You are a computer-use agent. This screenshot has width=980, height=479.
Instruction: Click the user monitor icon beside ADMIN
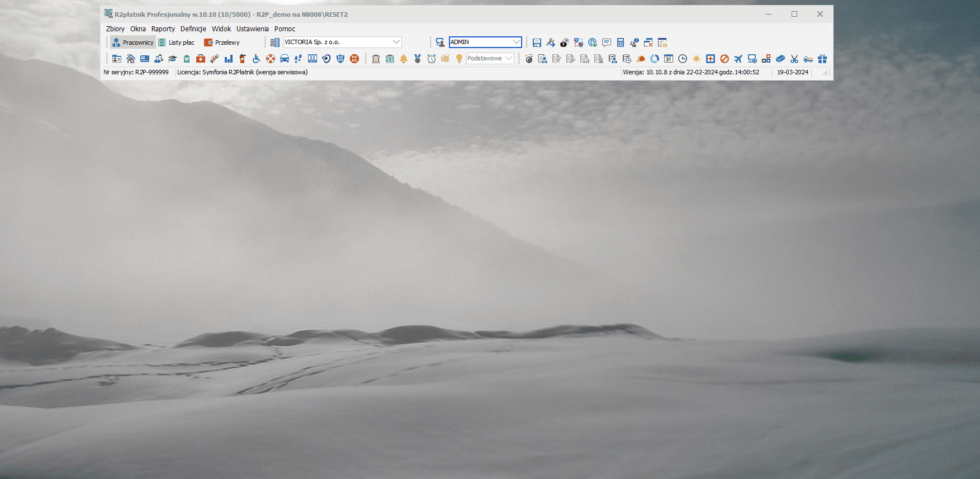441,42
